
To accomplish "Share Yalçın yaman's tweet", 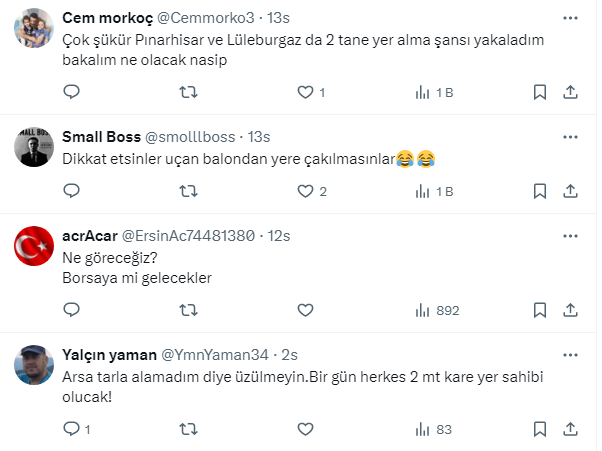I will [570, 429].
